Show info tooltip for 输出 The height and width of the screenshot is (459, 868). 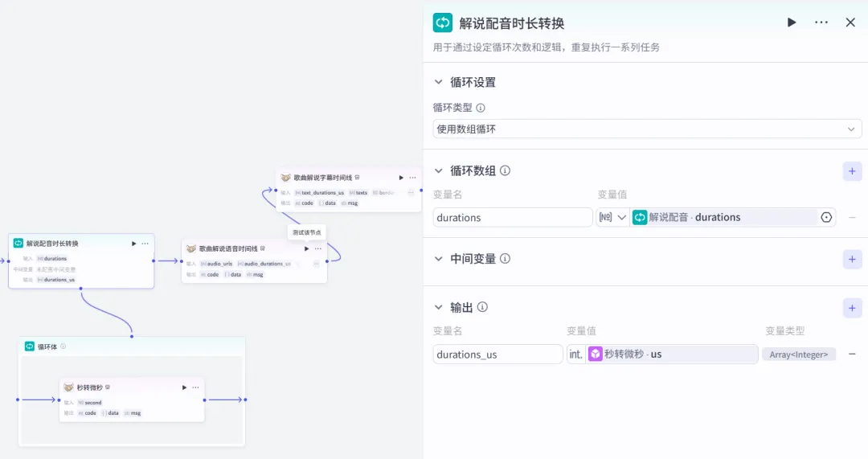(482, 307)
